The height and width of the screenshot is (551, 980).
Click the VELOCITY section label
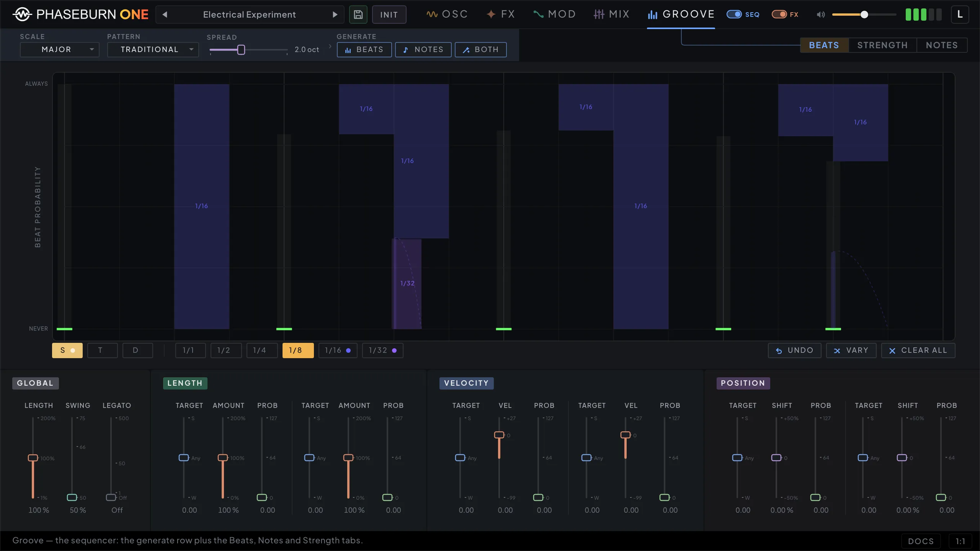(466, 383)
